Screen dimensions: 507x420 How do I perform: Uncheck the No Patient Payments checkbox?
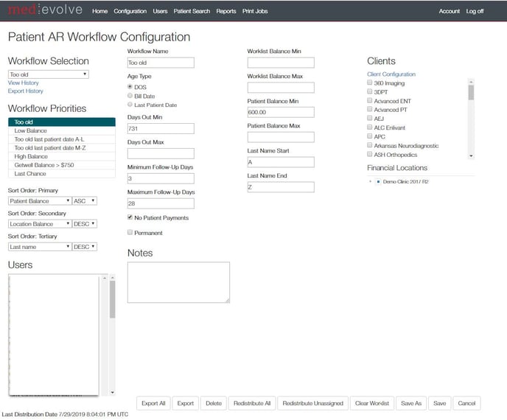coord(130,218)
